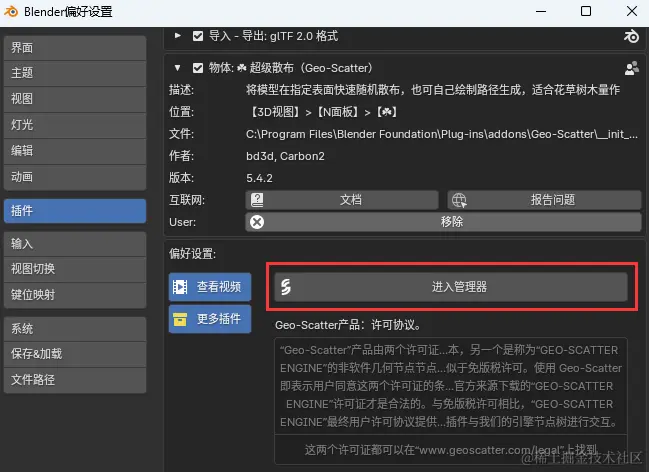Open the 文件路径 section

pyautogui.click(x=75, y=380)
